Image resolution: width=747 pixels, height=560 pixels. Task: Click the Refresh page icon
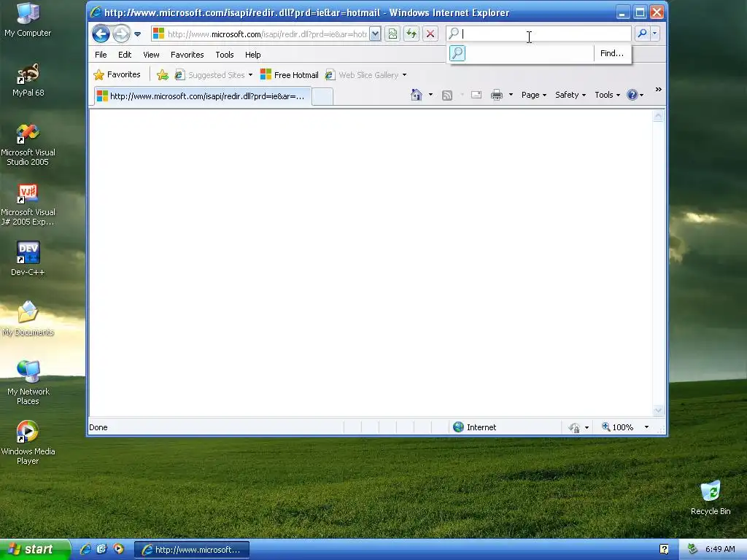pyautogui.click(x=411, y=34)
